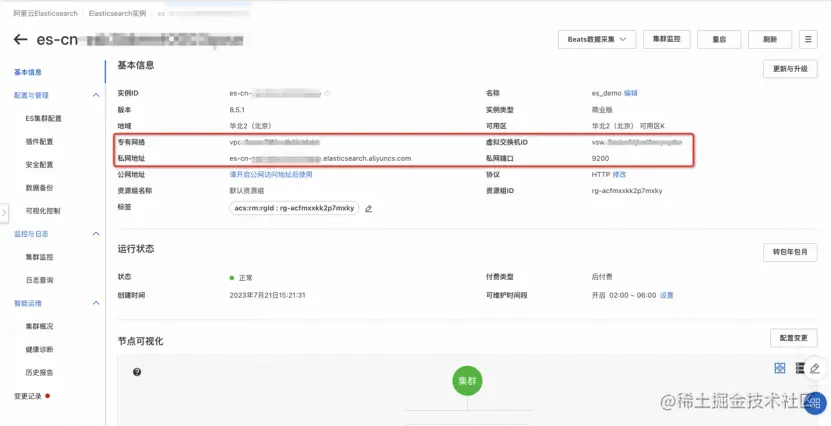
Task: Click the 重启 restart button
Action: pyautogui.click(x=719, y=39)
